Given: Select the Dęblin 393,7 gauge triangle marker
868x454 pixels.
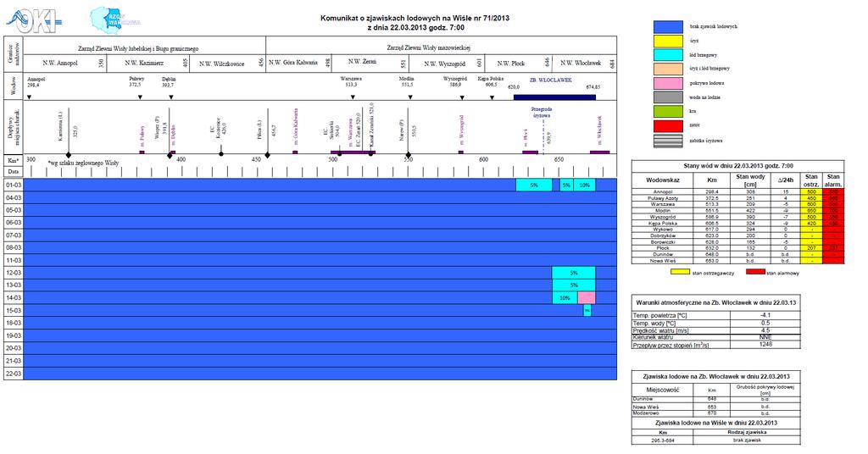Looking at the screenshot, I should [171, 97].
